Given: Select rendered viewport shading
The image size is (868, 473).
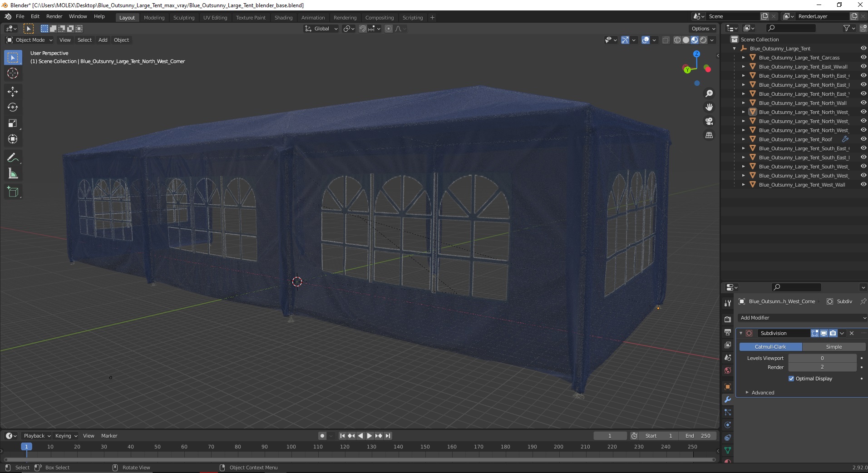Looking at the screenshot, I should (703, 40).
